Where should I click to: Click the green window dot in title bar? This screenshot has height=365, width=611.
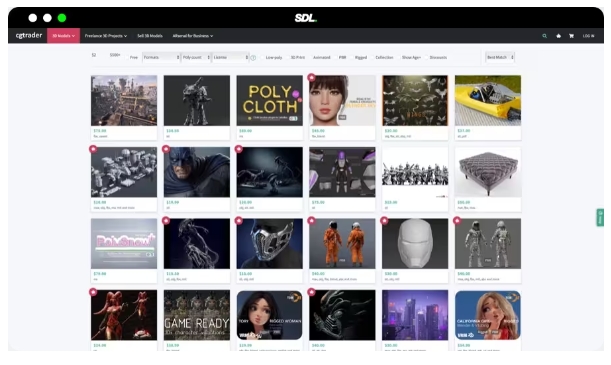(x=62, y=18)
